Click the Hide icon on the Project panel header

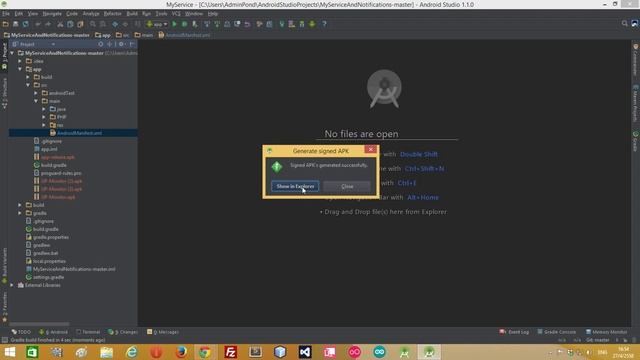point(132,44)
